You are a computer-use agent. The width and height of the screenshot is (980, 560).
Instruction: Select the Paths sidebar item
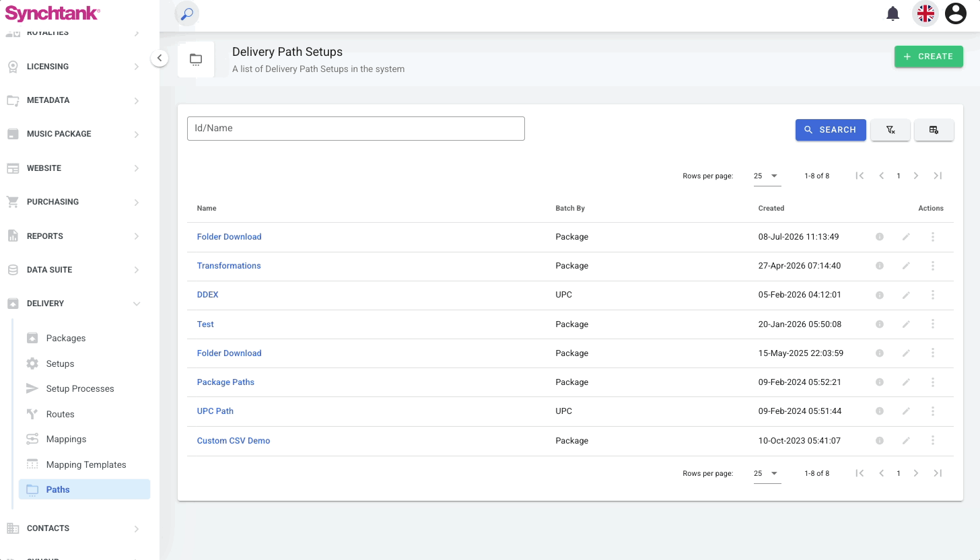click(x=85, y=489)
